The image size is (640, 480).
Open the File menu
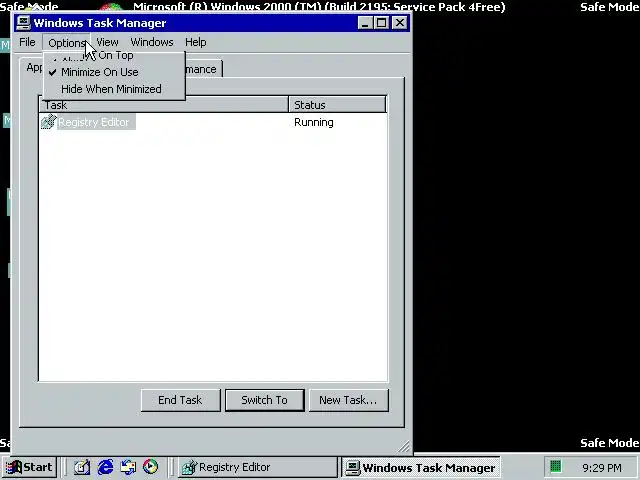tap(27, 42)
